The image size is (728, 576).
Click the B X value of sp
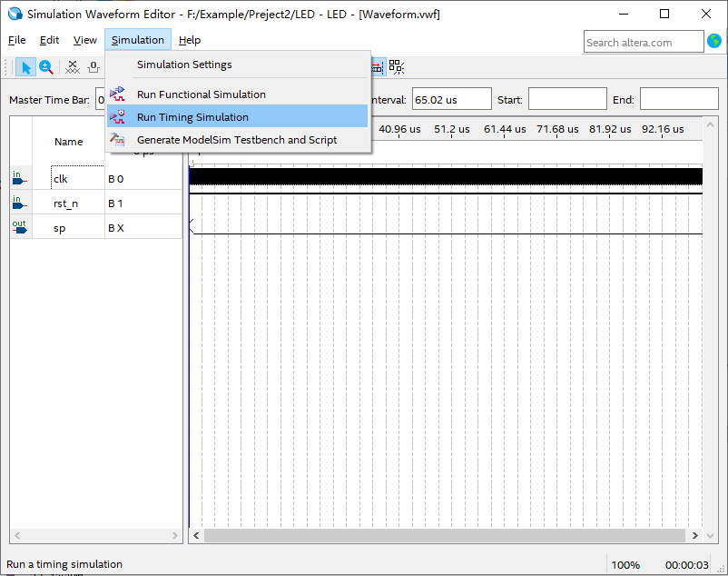(116, 228)
